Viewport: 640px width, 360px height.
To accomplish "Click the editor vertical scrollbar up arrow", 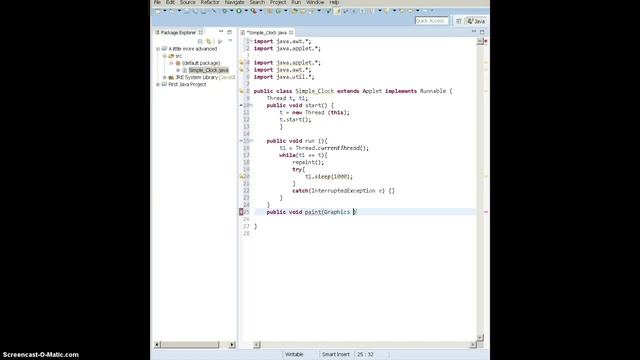I will (480, 41).
